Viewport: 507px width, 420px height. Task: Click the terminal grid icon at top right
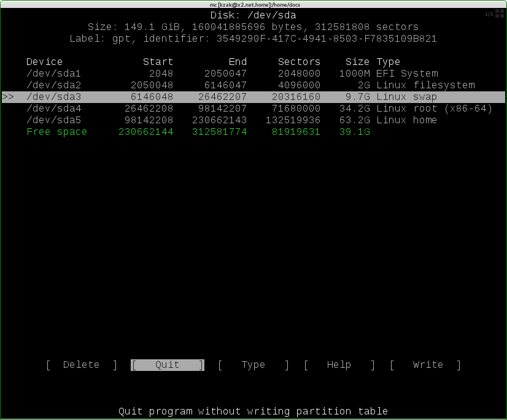[500, 13]
